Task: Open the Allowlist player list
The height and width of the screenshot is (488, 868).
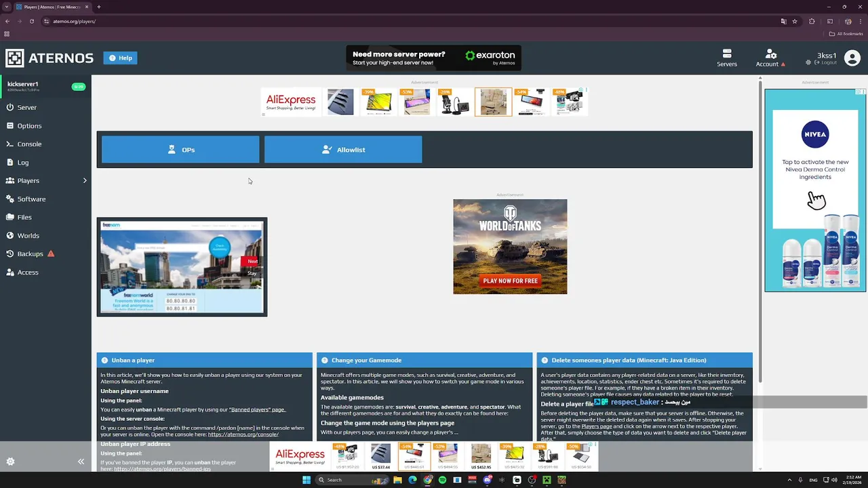Action: (343, 150)
